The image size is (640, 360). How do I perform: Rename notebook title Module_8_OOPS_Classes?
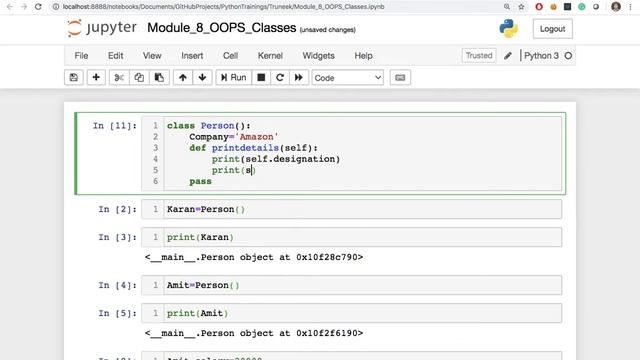222,28
